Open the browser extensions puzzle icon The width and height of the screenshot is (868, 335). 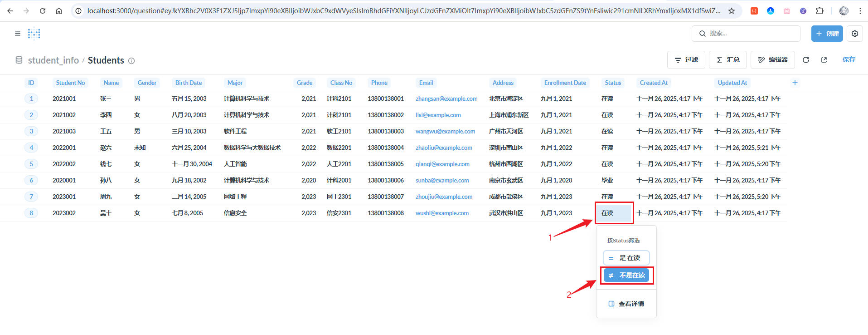820,11
